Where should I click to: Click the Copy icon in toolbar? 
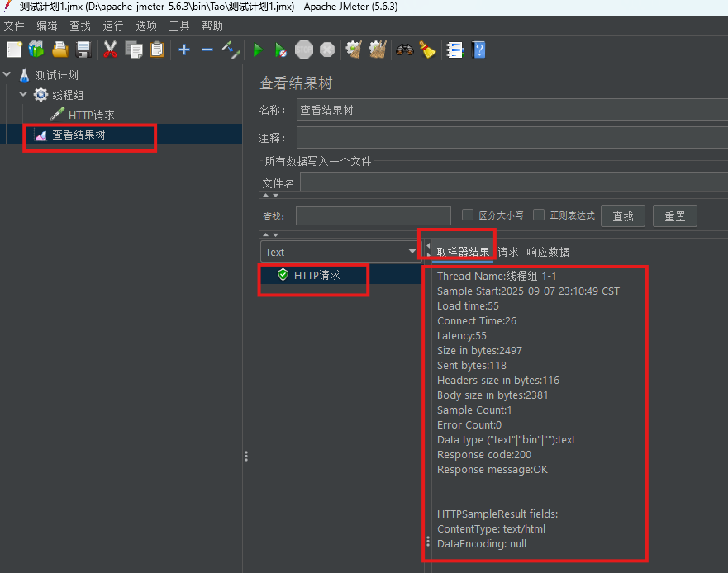coord(134,50)
